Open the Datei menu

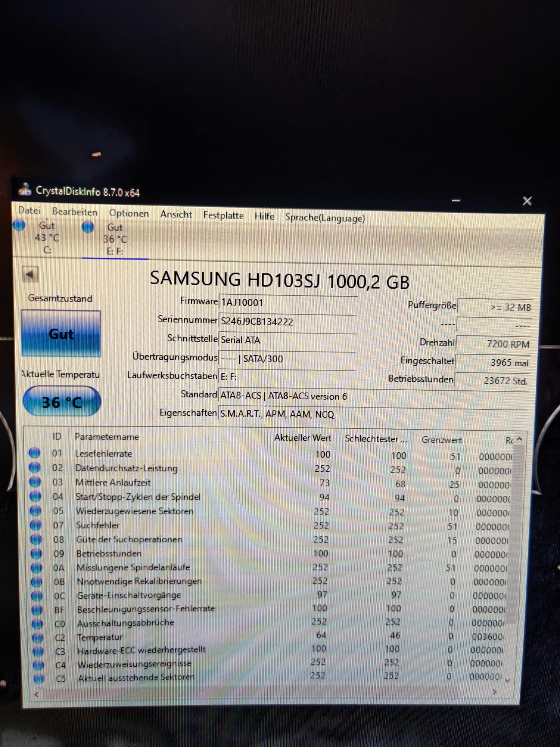[x=29, y=210]
